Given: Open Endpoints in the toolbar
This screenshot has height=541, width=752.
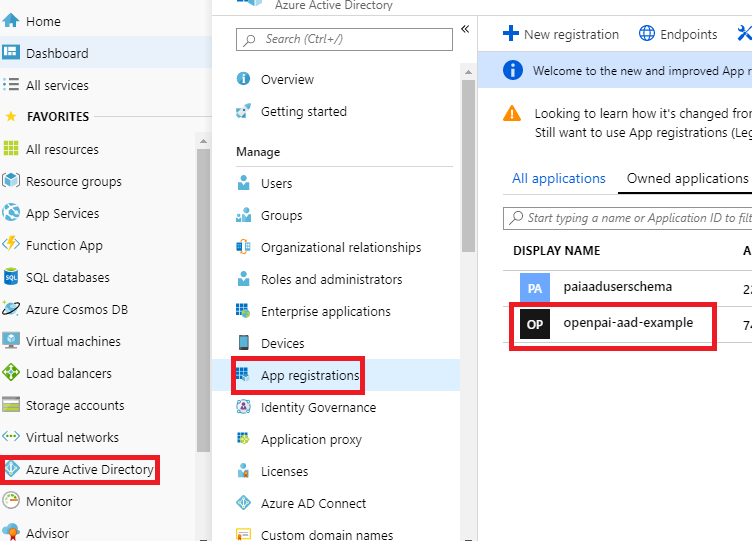Looking at the screenshot, I should [678, 34].
